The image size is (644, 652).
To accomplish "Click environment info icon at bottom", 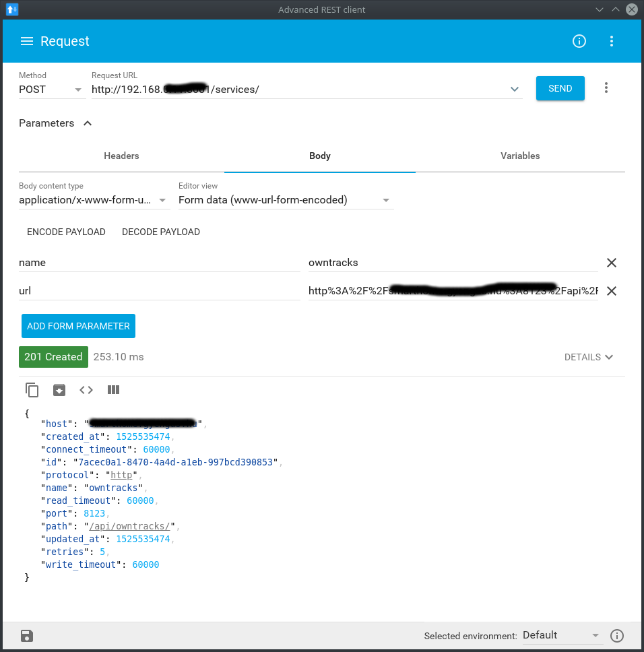I will [616, 636].
